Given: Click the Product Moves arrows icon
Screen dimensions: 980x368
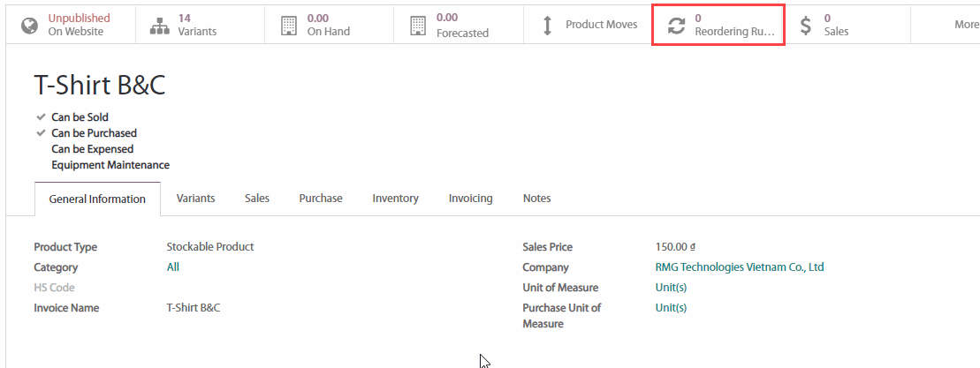Looking at the screenshot, I should point(547,25).
